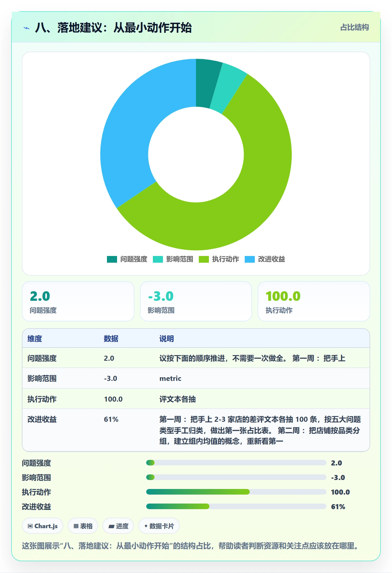
Task: Click the 进度 tag chip
Action: pyautogui.click(x=118, y=526)
